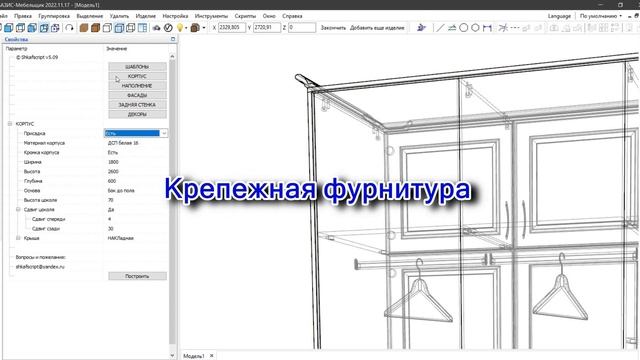Open the Инструменты menu

coord(211,16)
